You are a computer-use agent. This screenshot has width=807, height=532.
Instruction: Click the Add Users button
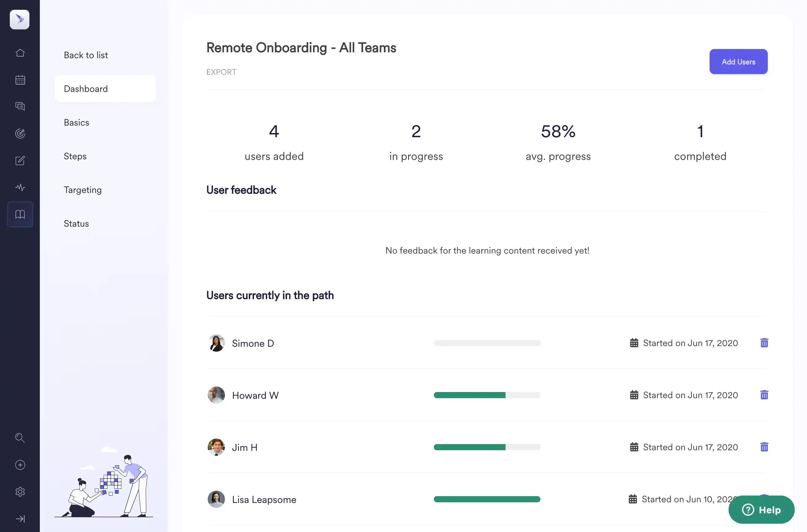(738, 62)
